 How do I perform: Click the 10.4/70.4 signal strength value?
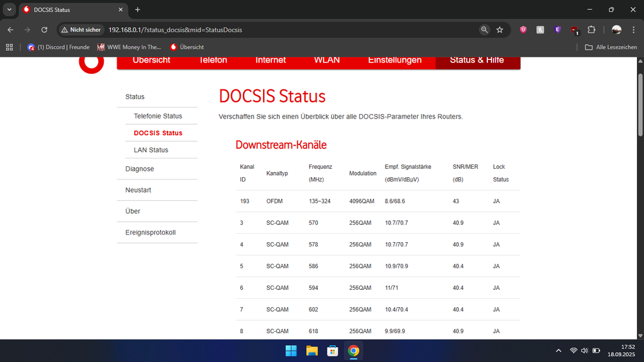396,309
